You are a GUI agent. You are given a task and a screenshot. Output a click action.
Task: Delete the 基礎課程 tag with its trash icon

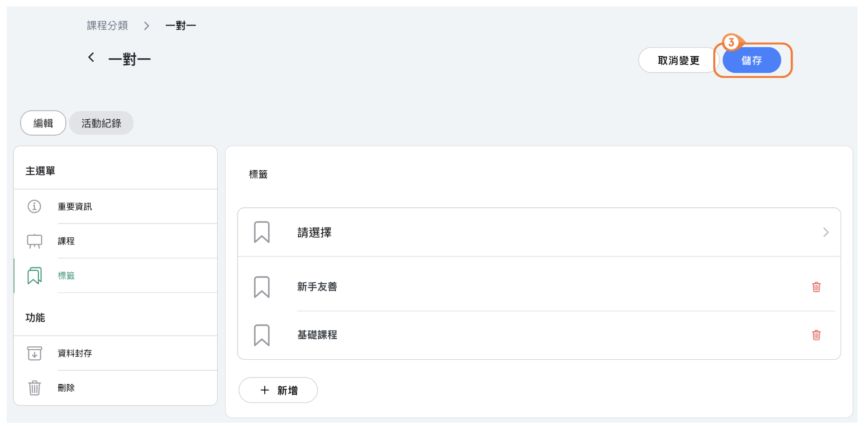click(x=816, y=335)
